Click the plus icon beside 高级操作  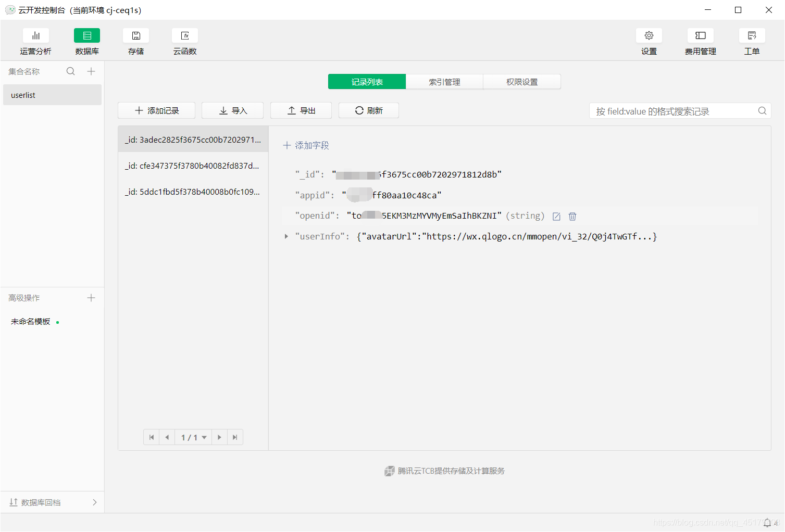91,298
